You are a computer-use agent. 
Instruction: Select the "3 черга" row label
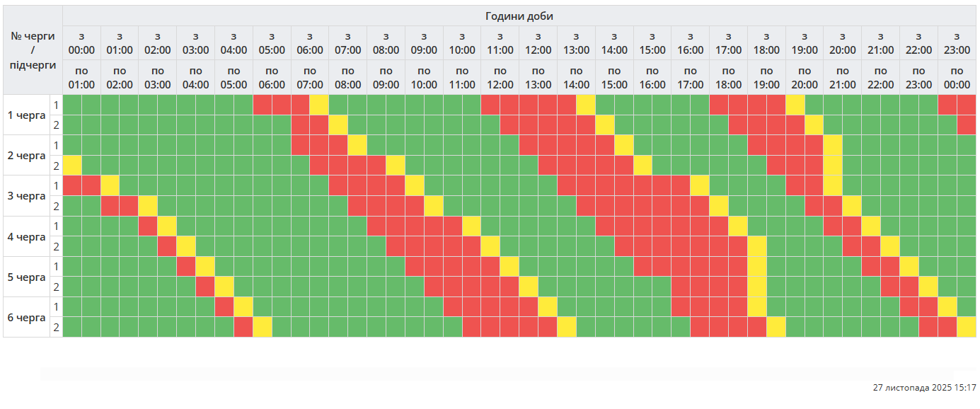coord(25,195)
